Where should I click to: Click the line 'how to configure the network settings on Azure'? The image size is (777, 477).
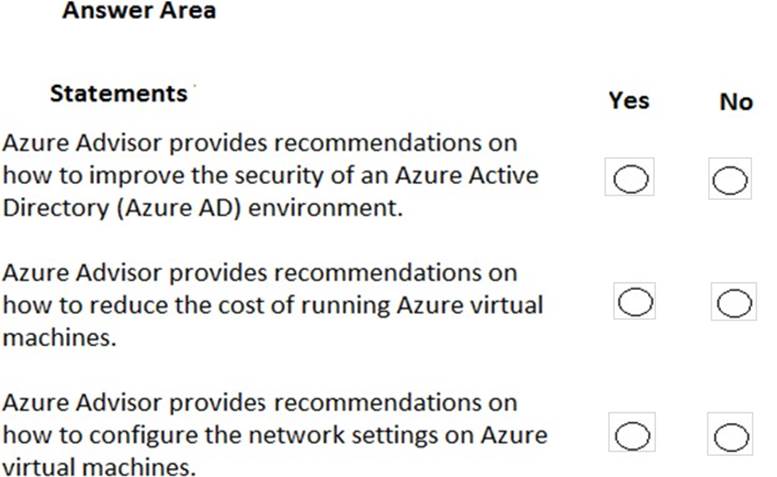point(274,436)
